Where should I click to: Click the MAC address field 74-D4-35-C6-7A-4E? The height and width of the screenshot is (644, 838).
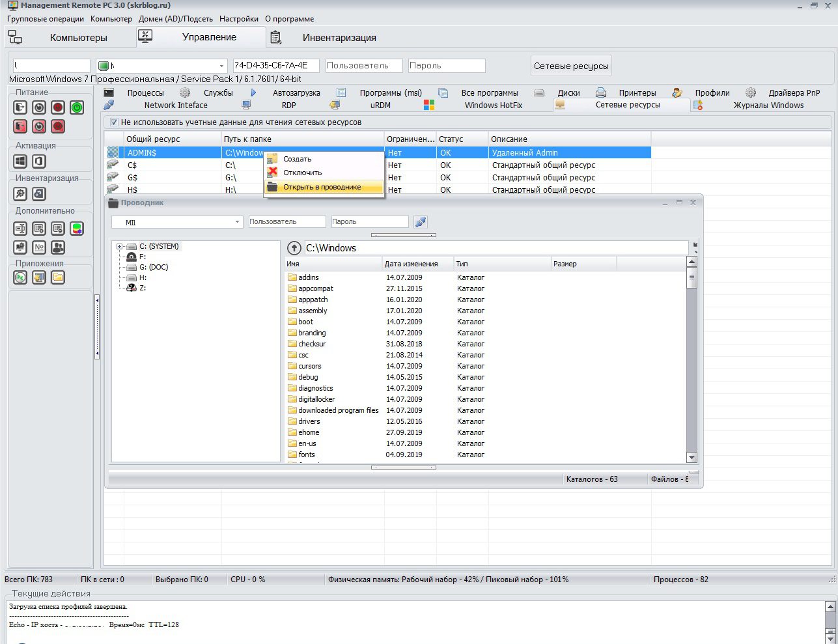[x=276, y=66]
